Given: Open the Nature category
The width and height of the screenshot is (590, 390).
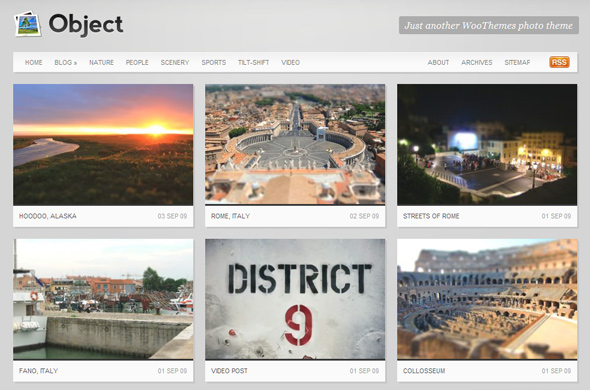Looking at the screenshot, I should point(101,62).
